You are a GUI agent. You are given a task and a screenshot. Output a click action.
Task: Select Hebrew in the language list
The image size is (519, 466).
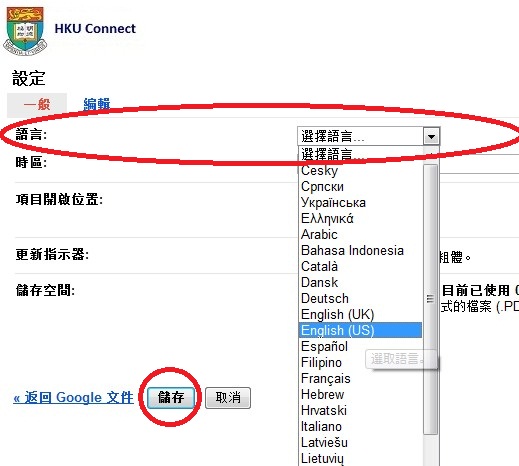360,394
